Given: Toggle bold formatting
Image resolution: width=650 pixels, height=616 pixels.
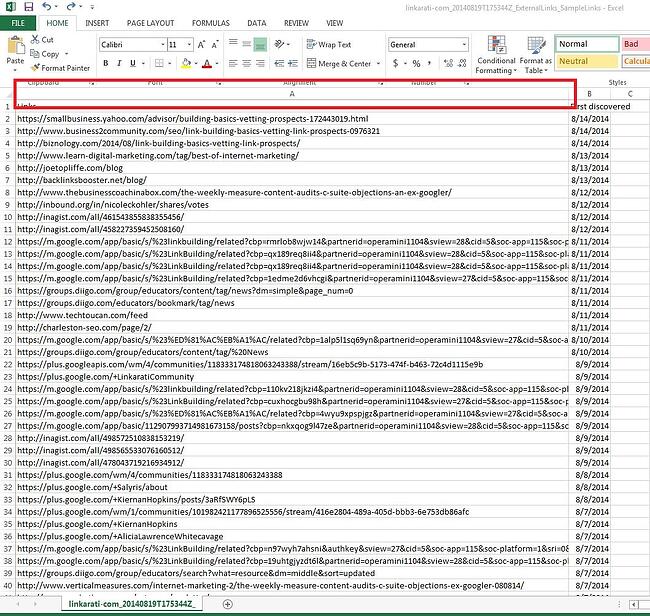Looking at the screenshot, I should [x=106, y=63].
